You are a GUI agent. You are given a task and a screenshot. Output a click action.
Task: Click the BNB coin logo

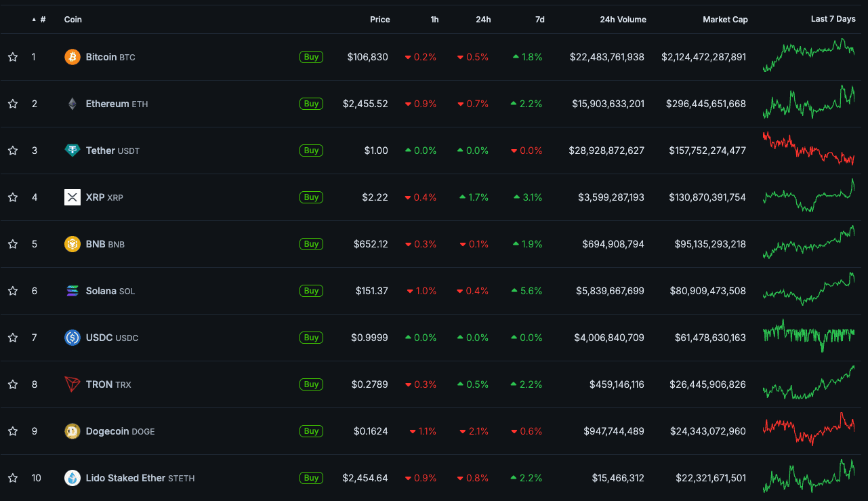(73, 244)
